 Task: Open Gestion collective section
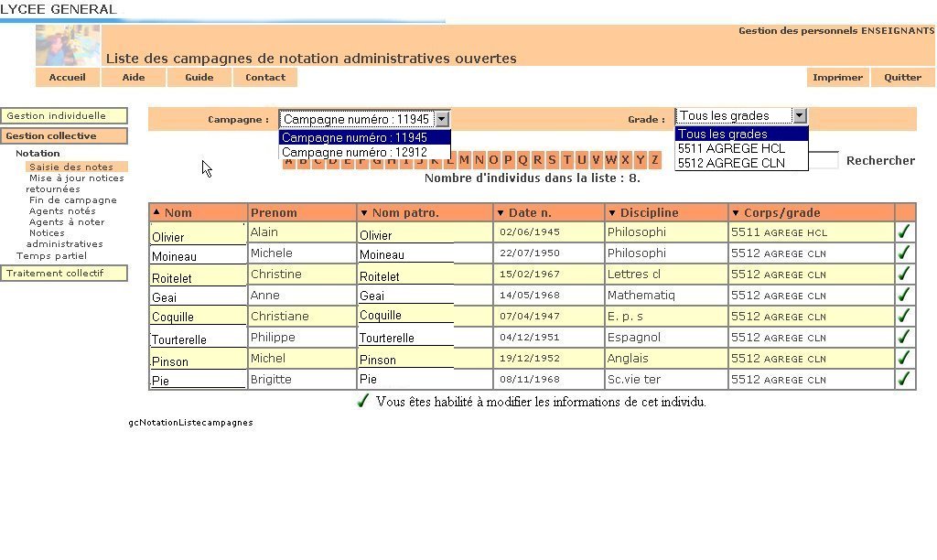coord(64,135)
